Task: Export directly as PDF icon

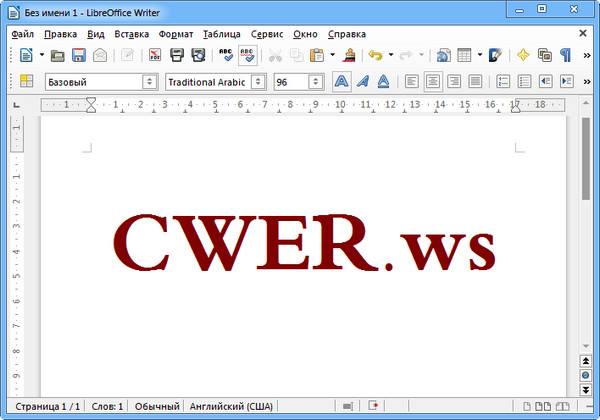Action: pos(155,55)
